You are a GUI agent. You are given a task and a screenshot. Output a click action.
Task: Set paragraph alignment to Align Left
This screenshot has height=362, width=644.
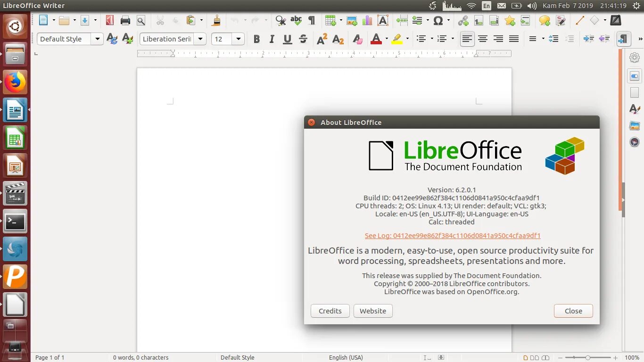[467, 39]
